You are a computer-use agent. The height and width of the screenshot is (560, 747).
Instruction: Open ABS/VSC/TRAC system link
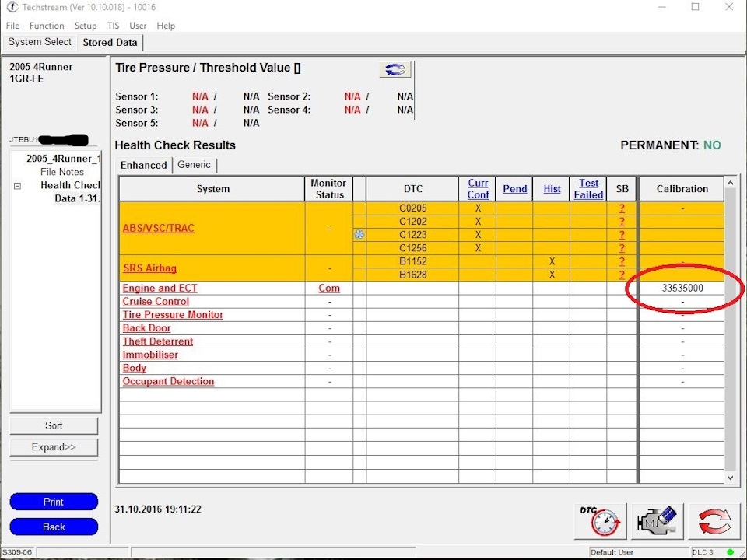pyautogui.click(x=159, y=228)
